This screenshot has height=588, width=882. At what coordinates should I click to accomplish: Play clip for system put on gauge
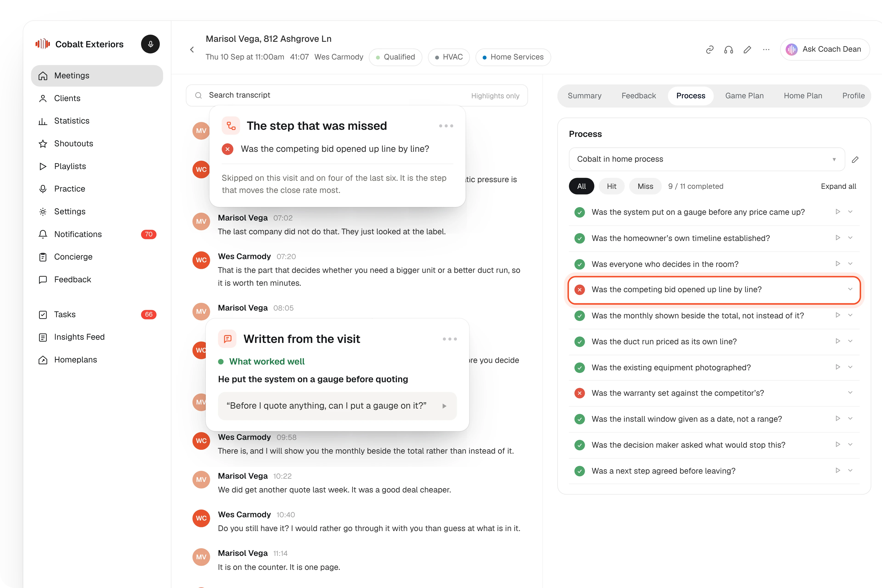[838, 212]
